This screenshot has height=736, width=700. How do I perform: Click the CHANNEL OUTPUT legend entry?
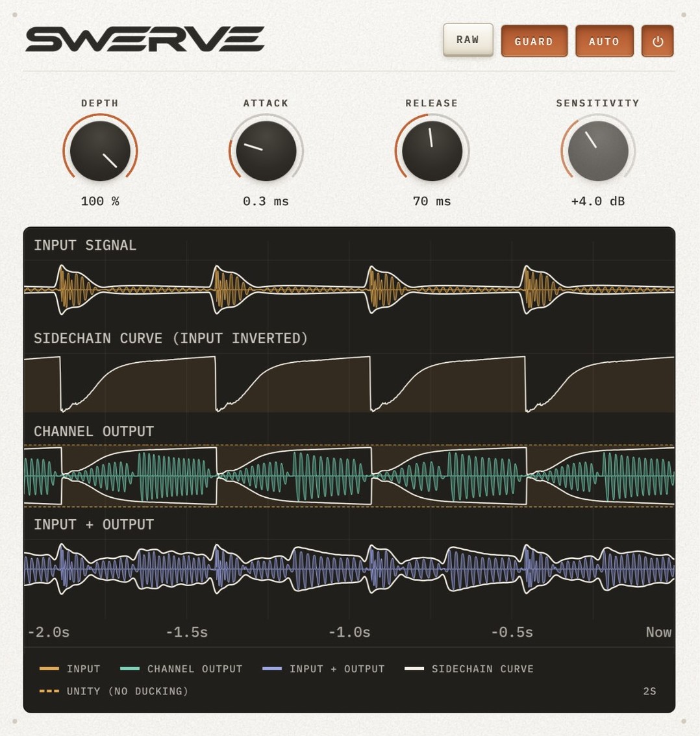tap(181, 669)
